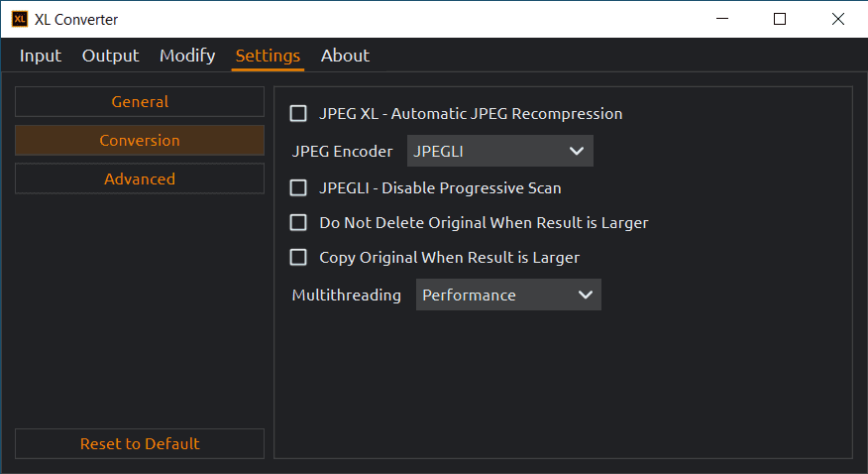Select the General settings category
The height and width of the screenshot is (474, 868).
click(140, 102)
